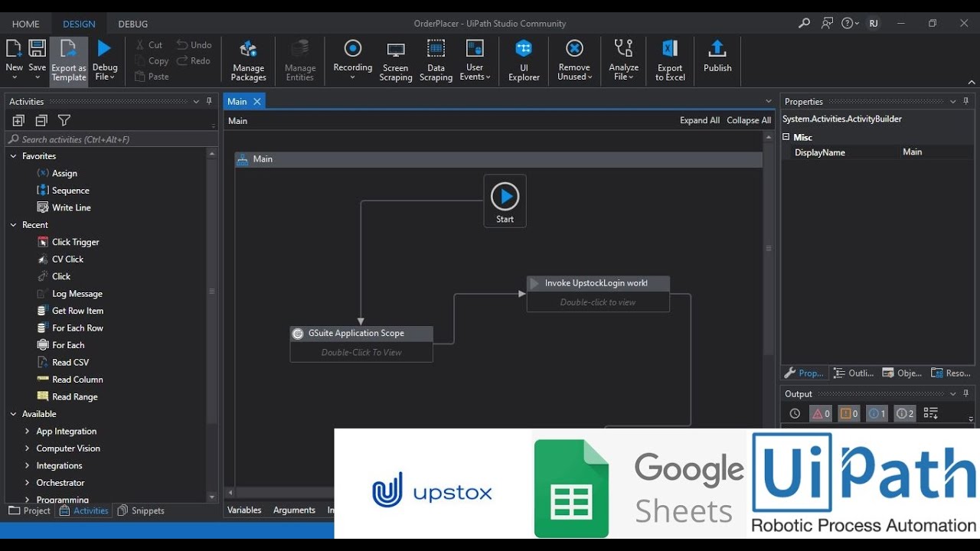The height and width of the screenshot is (551, 980).
Task: Toggle error messages filter in Output
Action: point(821,413)
